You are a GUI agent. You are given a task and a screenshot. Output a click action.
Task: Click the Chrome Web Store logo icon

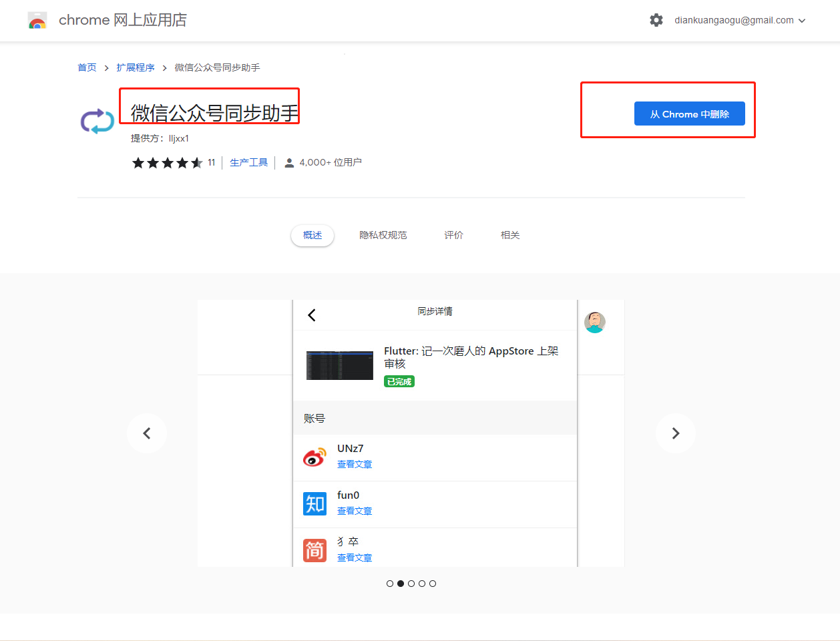[x=37, y=21]
